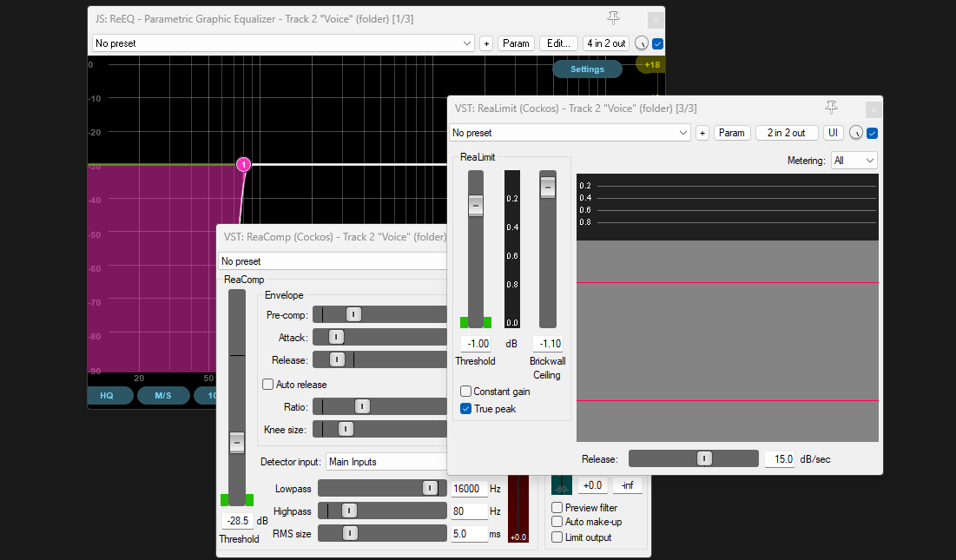Open ReaLimit preset dropdown
The image size is (956, 560).
pos(570,133)
